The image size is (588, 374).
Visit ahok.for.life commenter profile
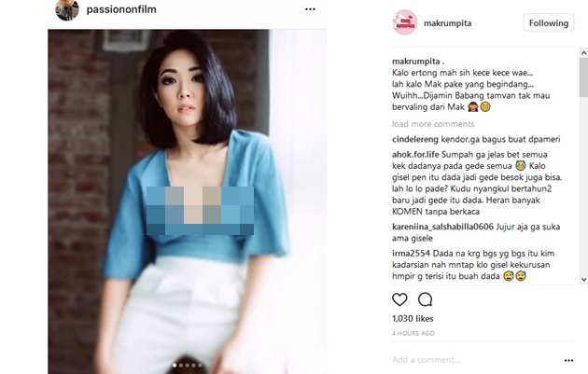[x=415, y=155]
